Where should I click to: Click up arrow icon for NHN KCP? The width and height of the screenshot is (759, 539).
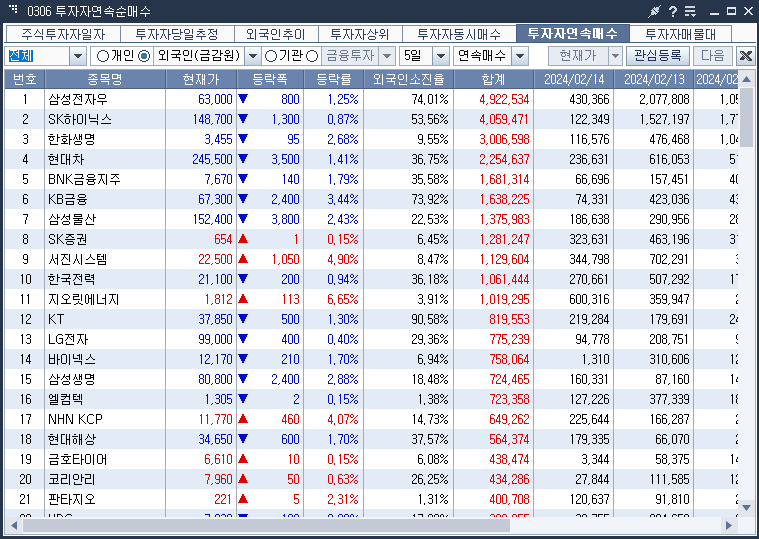(x=243, y=419)
